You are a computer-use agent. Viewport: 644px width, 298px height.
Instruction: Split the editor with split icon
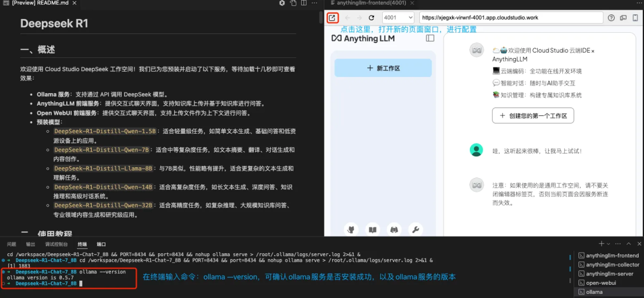pyautogui.click(x=304, y=4)
